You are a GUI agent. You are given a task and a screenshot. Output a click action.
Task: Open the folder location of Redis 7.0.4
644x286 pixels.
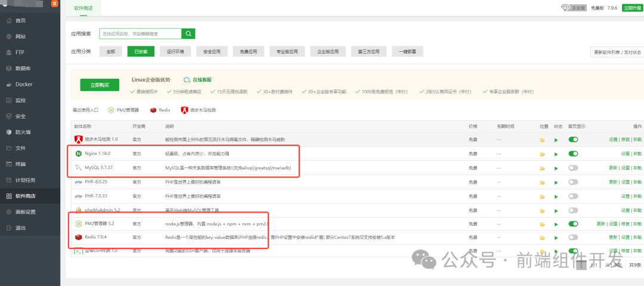[542, 238]
